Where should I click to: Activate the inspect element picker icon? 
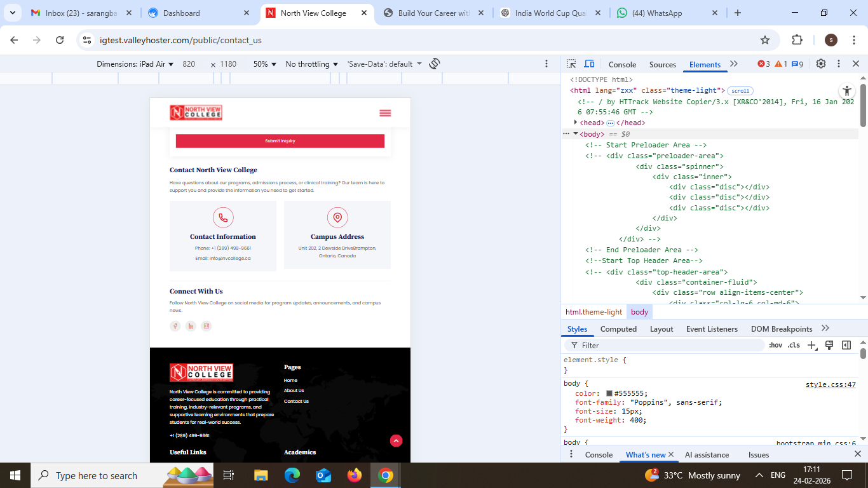pyautogui.click(x=571, y=64)
